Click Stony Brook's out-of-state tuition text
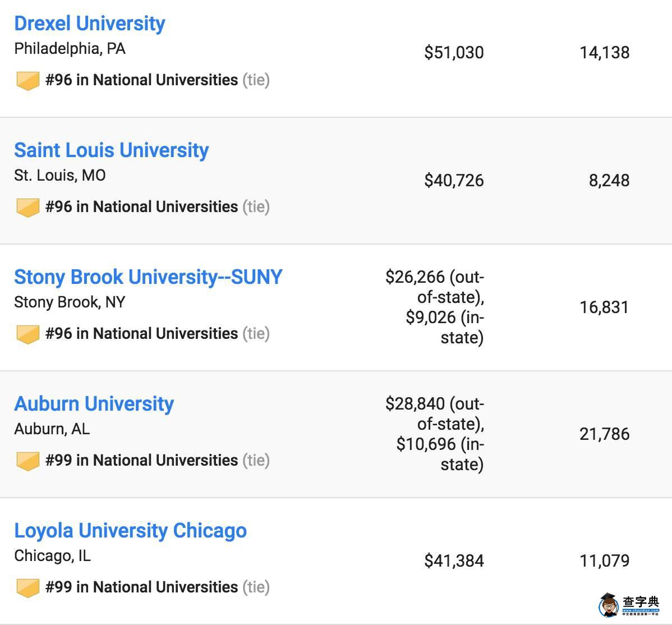672x625 pixels. pos(435,287)
